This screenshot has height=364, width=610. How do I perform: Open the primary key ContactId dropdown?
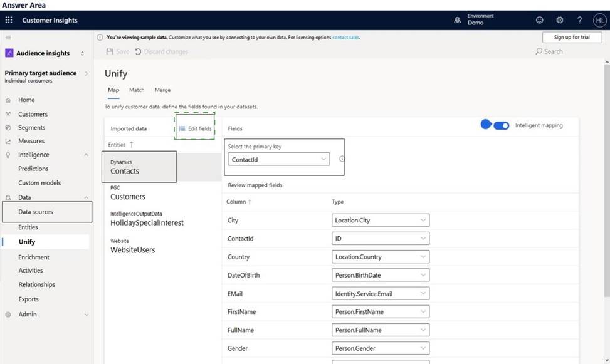coord(279,160)
